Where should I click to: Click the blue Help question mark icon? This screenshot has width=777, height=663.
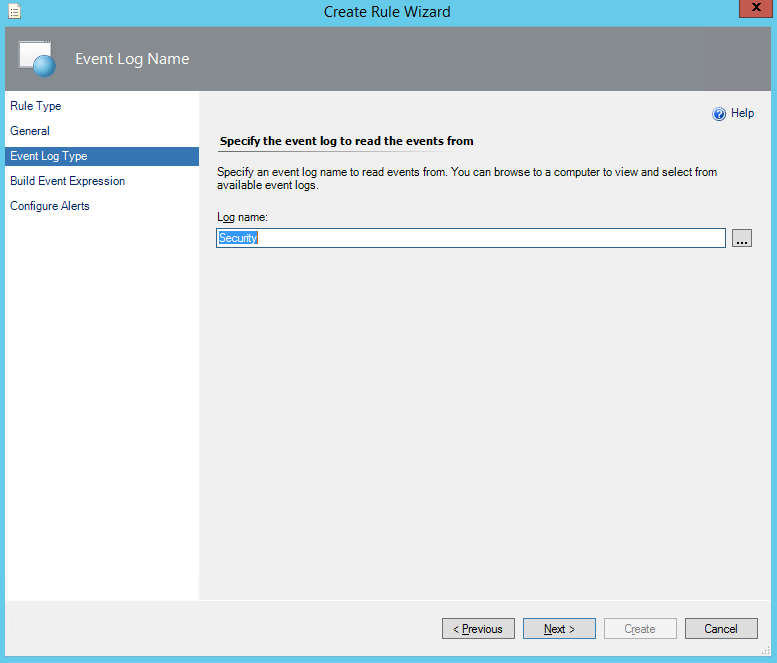coord(718,114)
